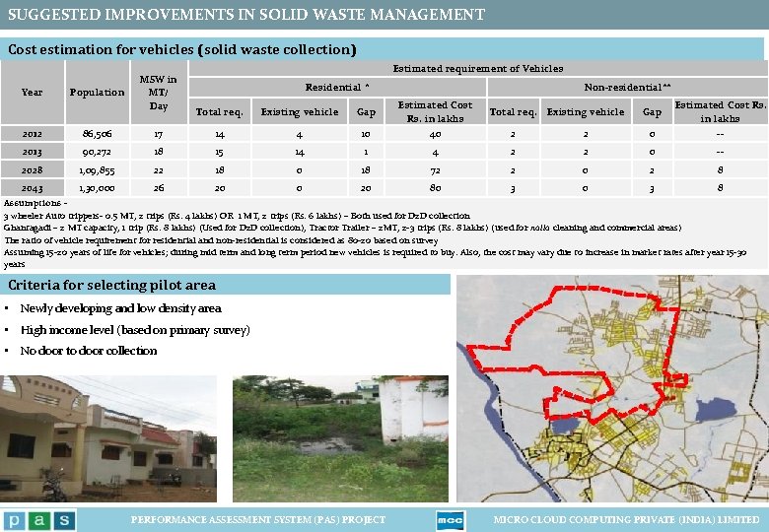
Task: Click the pas logo in footer
Action: tap(39, 520)
